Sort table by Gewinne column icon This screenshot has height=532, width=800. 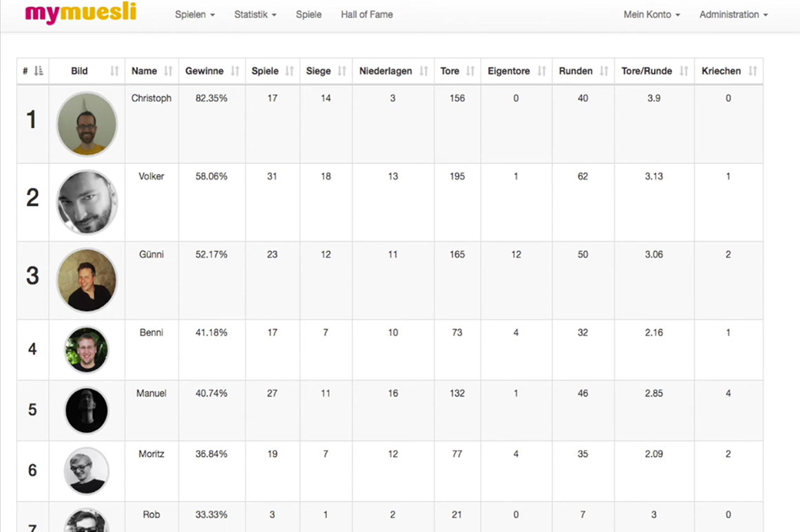pyautogui.click(x=235, y=71)
